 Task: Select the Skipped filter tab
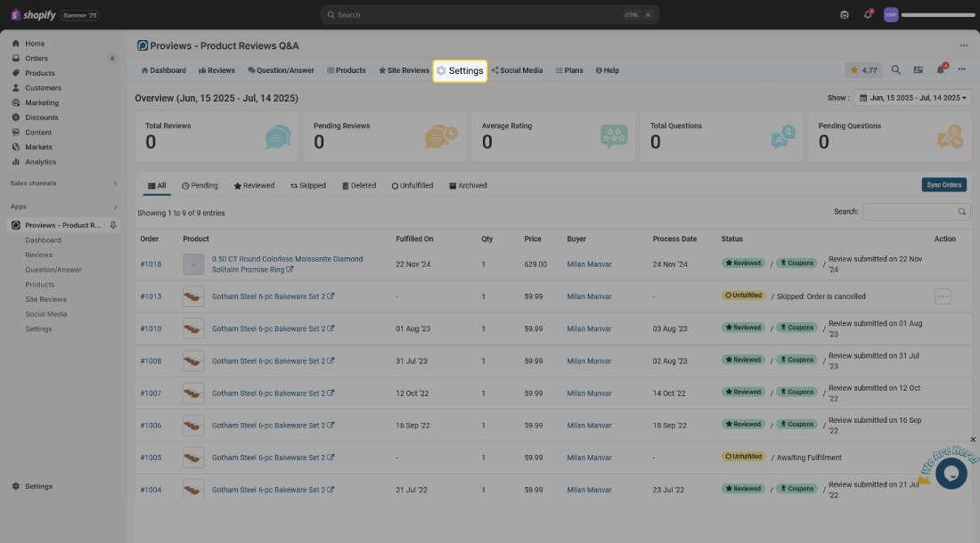308,186
